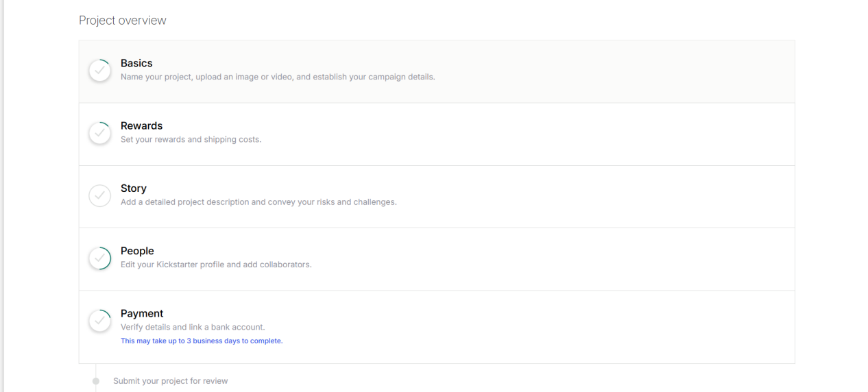Click the People progress checkmark circle

[x=100, y=258]
